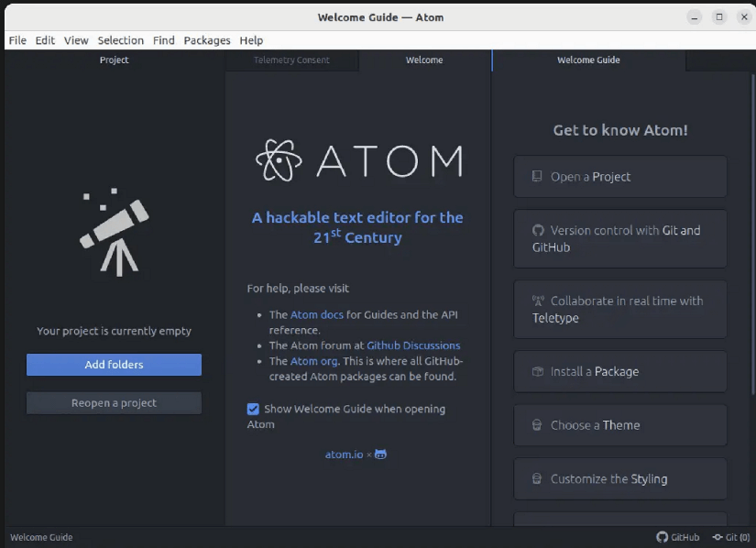Maximize the Atom window
Viewport: 756px width, 548px height.
[719, 17]
